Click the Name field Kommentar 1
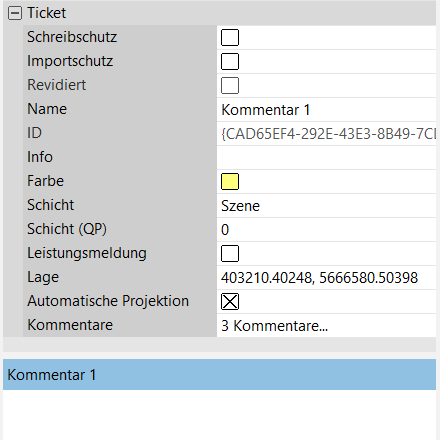Viewport: 440px width, 440px height. click(326, 110)
